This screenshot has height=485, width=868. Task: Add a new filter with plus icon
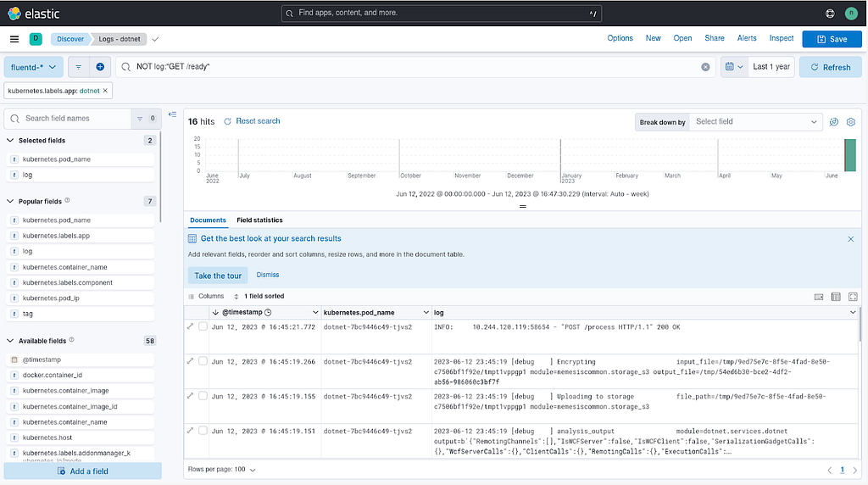pos(100,67)
